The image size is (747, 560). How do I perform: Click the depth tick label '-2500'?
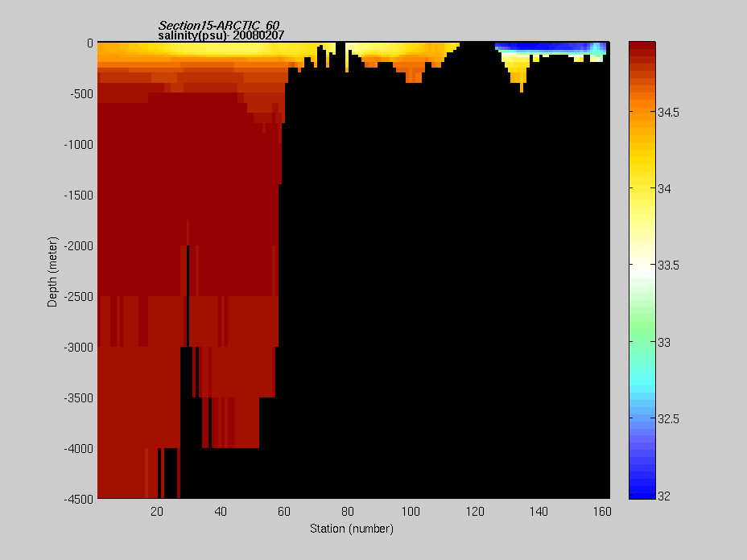79,297
